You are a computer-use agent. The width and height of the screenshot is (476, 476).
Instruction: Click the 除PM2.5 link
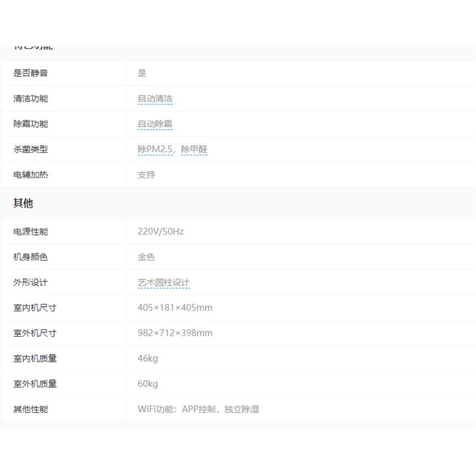click(x=155, y=150)
